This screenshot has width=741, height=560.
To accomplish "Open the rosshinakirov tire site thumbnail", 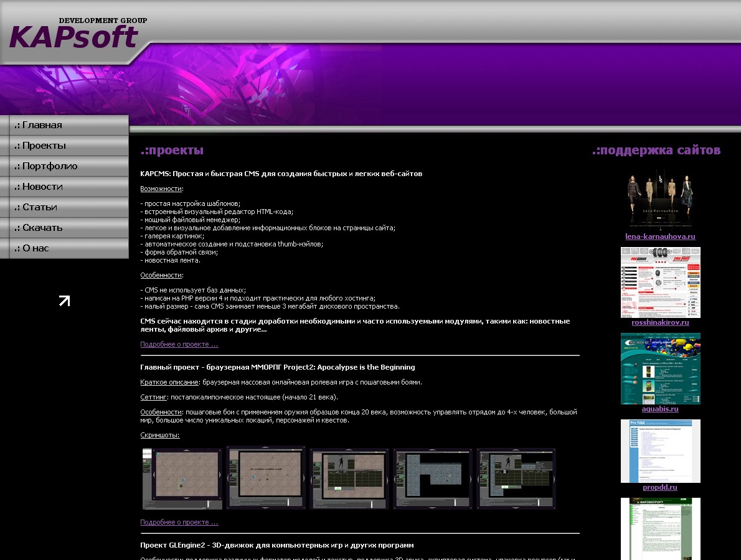I will point(661,282).
